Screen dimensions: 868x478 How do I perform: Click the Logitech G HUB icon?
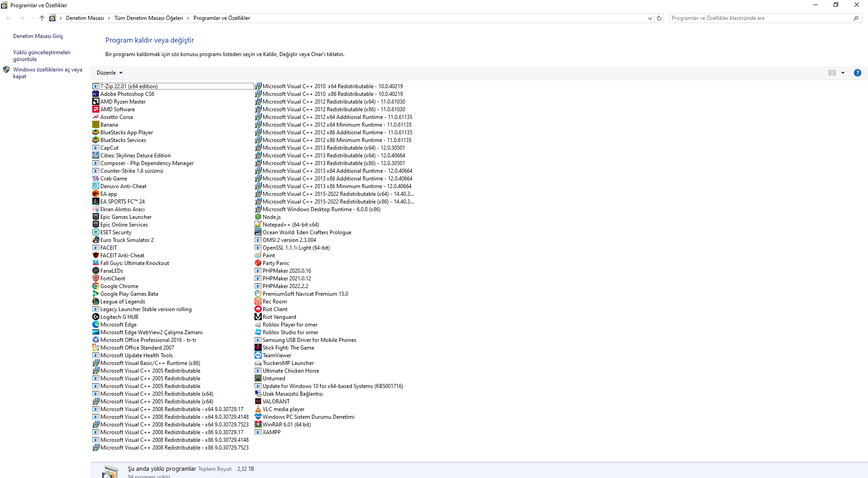[96, 317]
